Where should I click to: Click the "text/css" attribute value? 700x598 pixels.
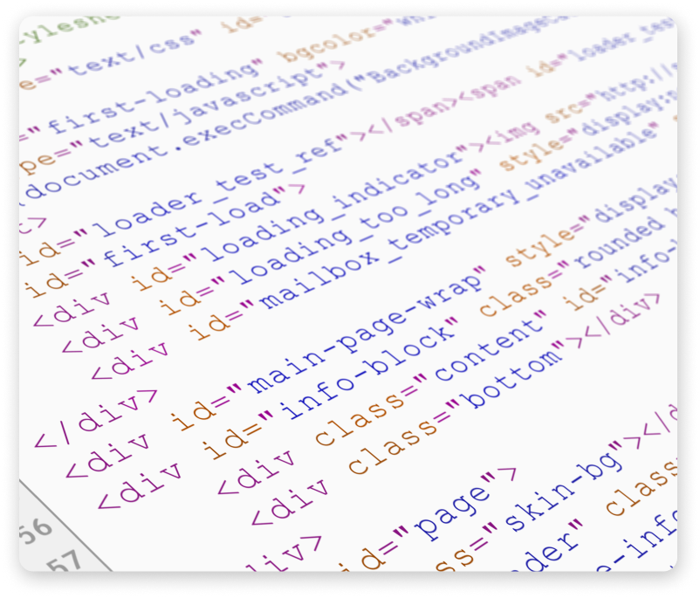pyautogui.click(x=131, y=55)
